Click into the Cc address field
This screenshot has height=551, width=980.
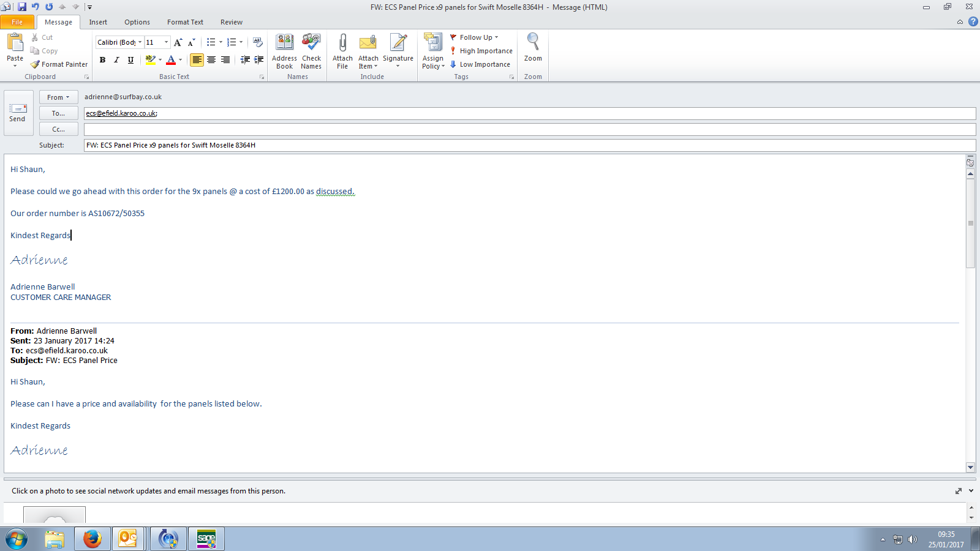point(529,129)
